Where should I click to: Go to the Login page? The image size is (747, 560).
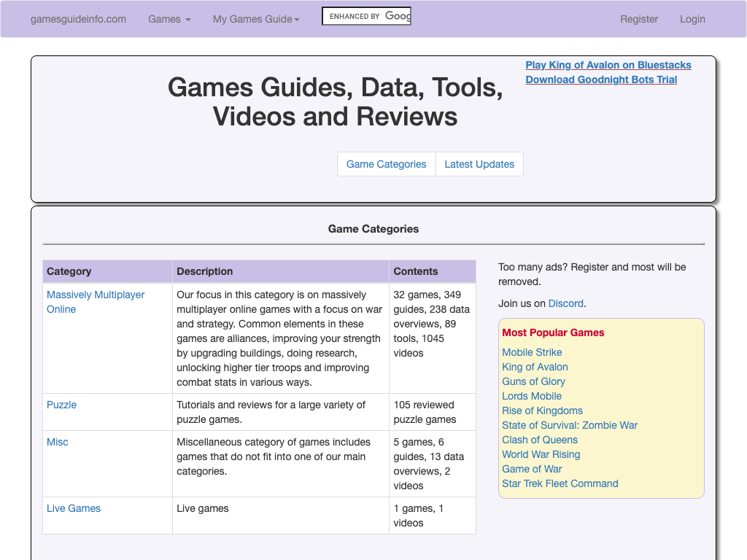692,19
